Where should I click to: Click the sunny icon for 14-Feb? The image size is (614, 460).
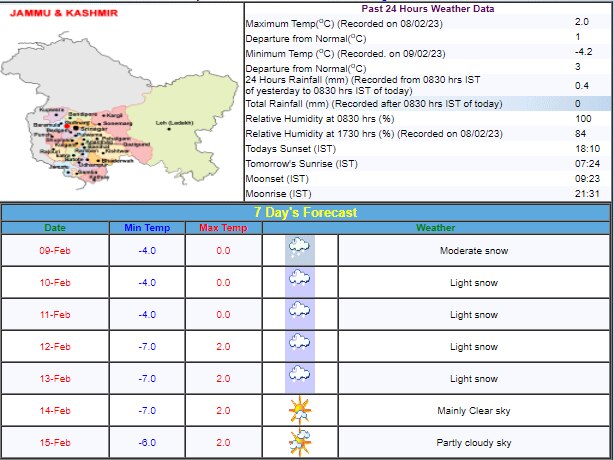pos(300,410)
